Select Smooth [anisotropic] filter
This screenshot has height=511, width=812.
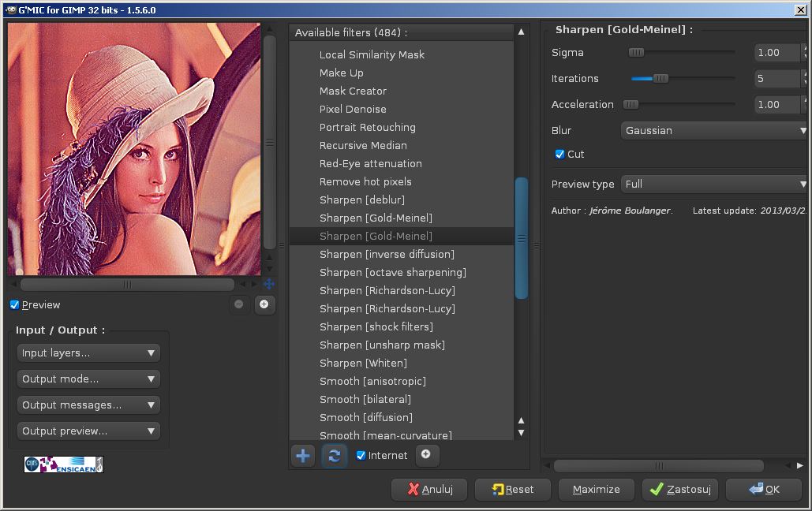pos(372,381)
